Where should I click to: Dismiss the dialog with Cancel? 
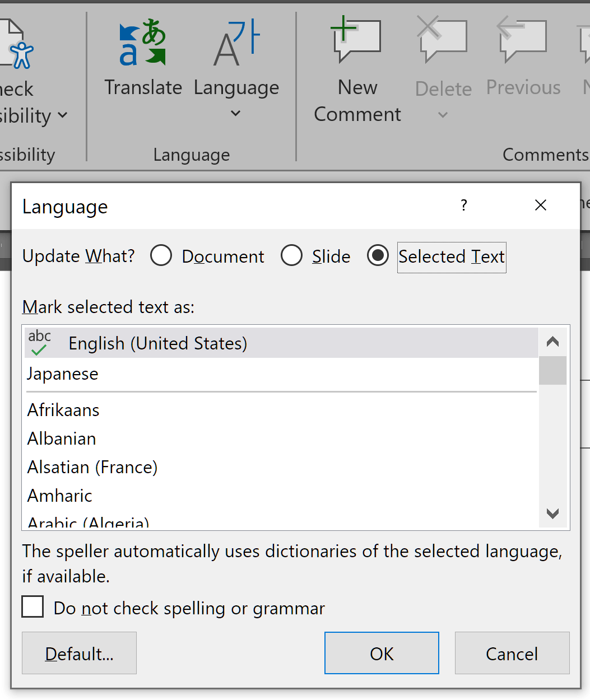pos(511,653)
